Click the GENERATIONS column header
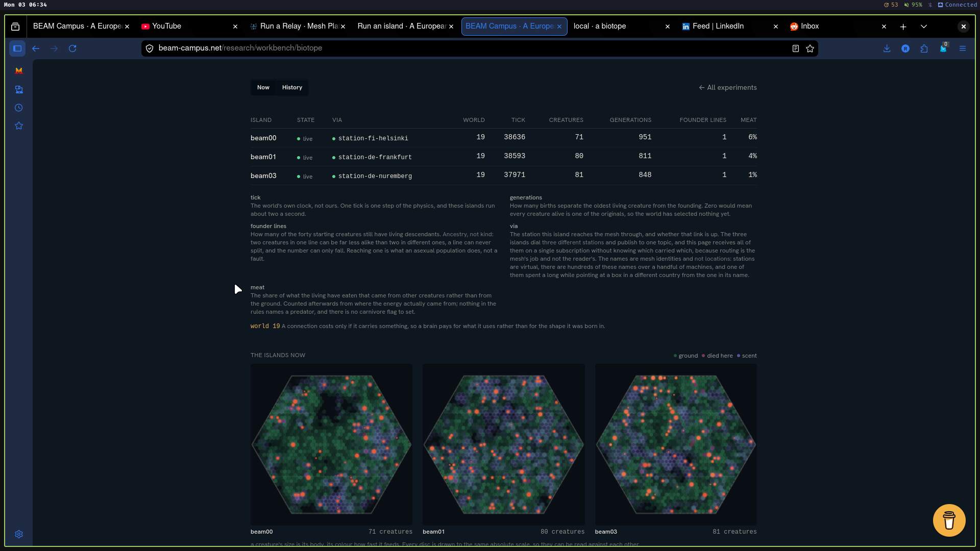This screenshot has height=551, width=980. click(x=630, y=120)
